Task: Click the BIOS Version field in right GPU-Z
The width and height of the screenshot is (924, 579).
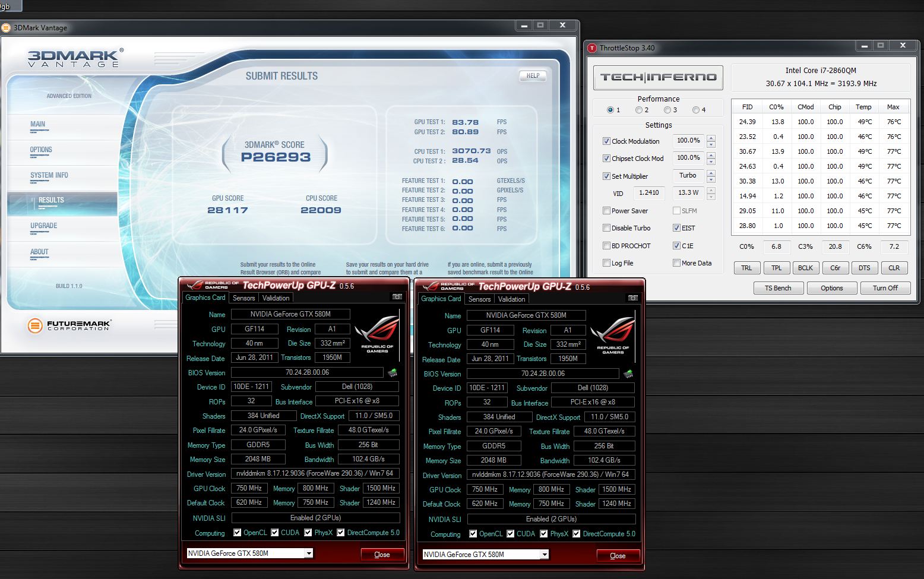Action: tap(542, 374)
